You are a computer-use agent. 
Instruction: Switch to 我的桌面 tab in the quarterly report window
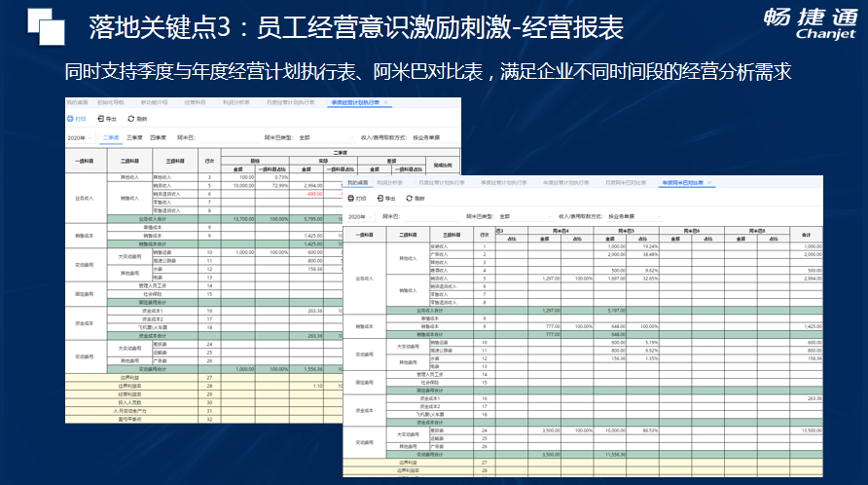pyautogui.click(x=78, y=102)
